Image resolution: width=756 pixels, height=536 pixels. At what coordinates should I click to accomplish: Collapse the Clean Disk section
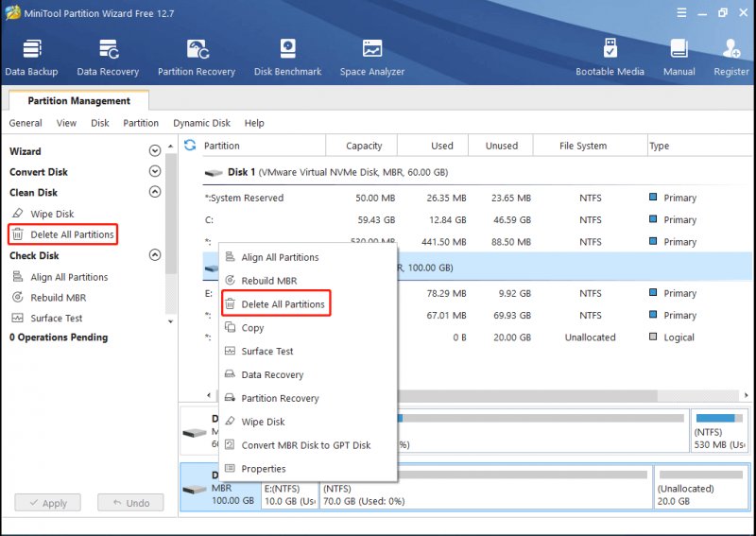click(x=155, y=192)
